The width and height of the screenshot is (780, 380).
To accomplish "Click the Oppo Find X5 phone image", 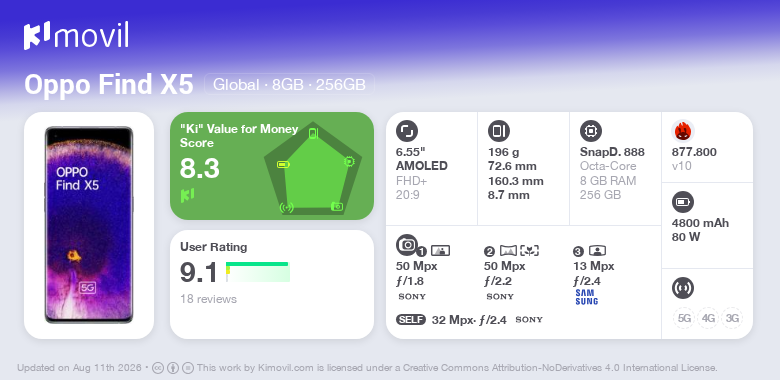I will [89, 225].
